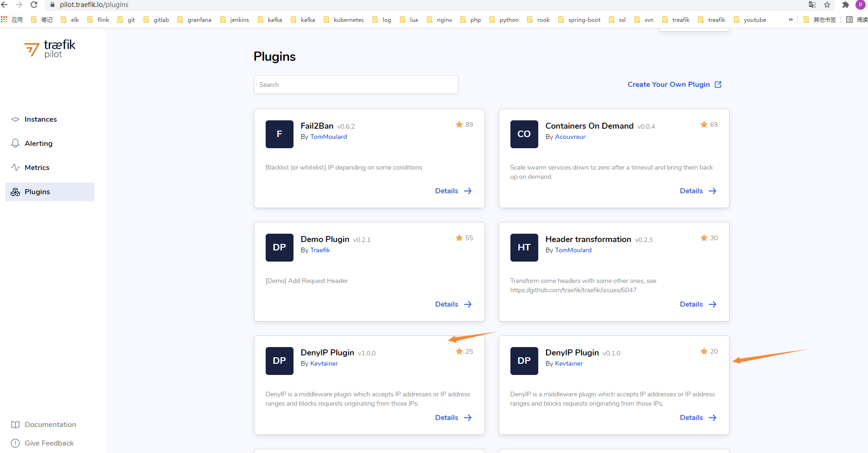Image resolution: width=868 pixels, height=453 pixels.
Task: Open Containers On Demand plugin title
Action: click(x=589, y=126)
